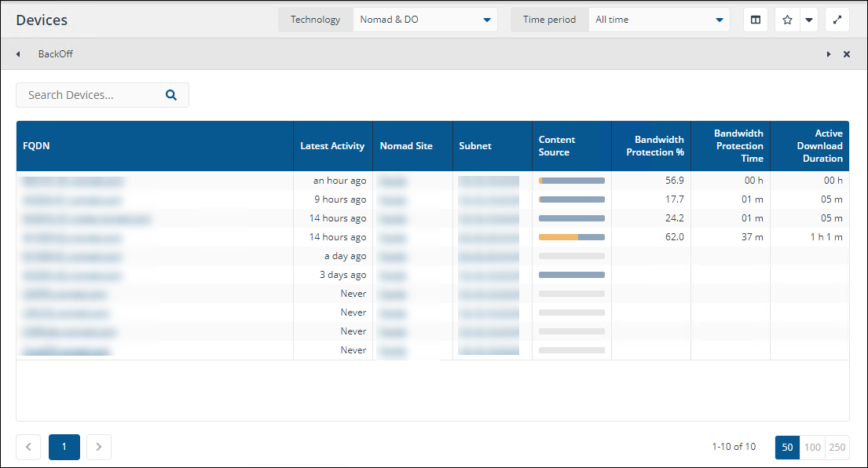
Task: Open the Technology dropdown
Action: [425, 20]
